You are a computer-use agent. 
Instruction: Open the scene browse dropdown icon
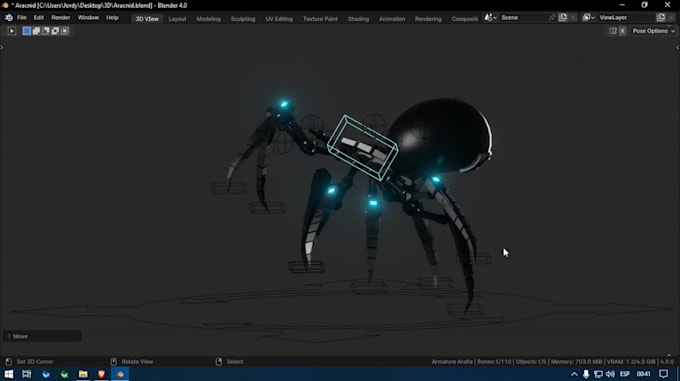click(490, 17)
